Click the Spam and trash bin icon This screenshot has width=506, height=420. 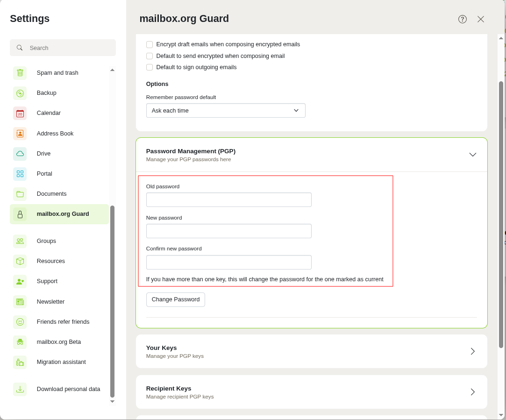click(x=20, y=73)
